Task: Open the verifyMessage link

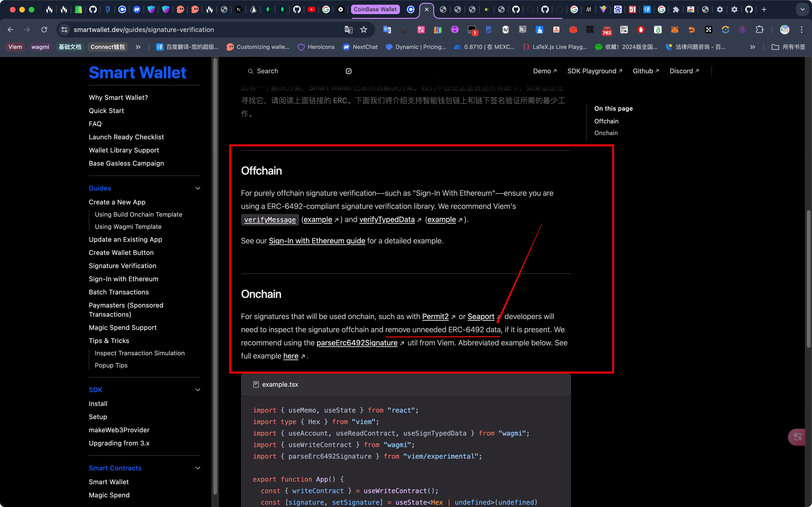Action: [270, 220]
